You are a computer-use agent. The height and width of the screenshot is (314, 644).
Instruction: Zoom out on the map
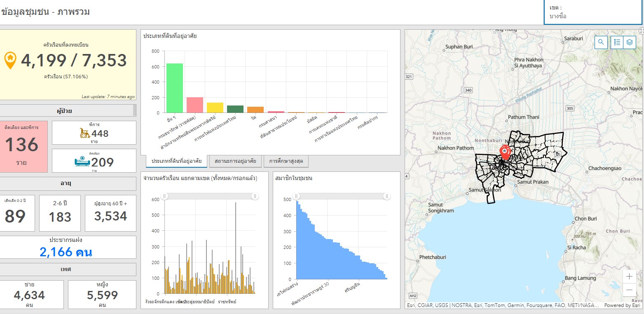[629, 290]
